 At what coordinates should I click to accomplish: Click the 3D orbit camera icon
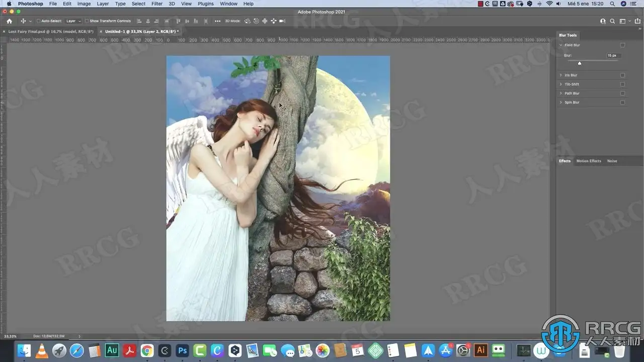point(248,21)
